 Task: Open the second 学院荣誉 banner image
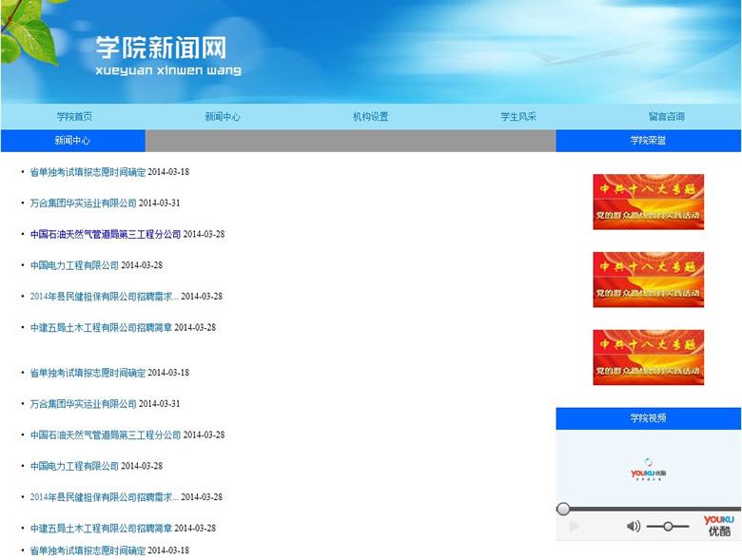(648, 280)
